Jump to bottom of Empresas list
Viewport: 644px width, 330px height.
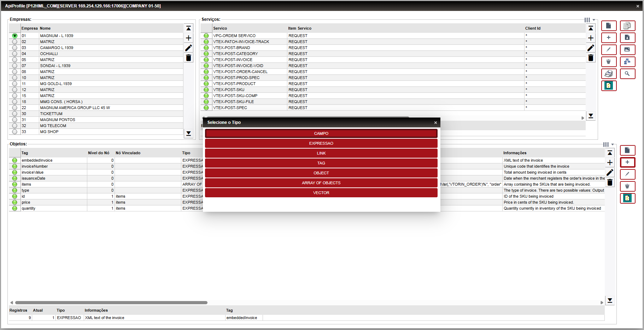pos(188,133)
